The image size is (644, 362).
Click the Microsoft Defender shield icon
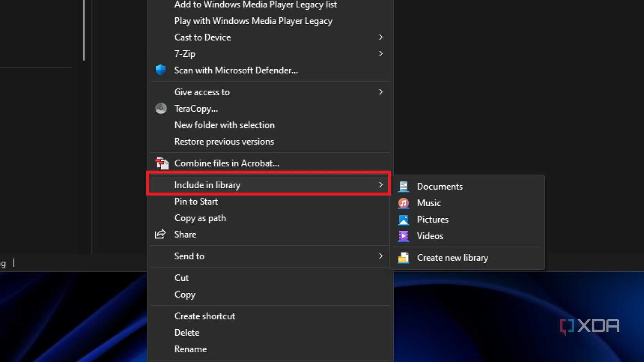tap(160, 70)
